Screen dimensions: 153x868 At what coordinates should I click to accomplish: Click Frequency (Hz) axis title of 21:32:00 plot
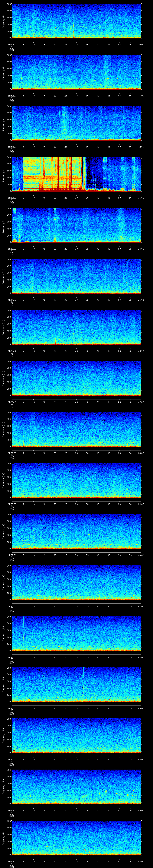(x=3, y=174)
